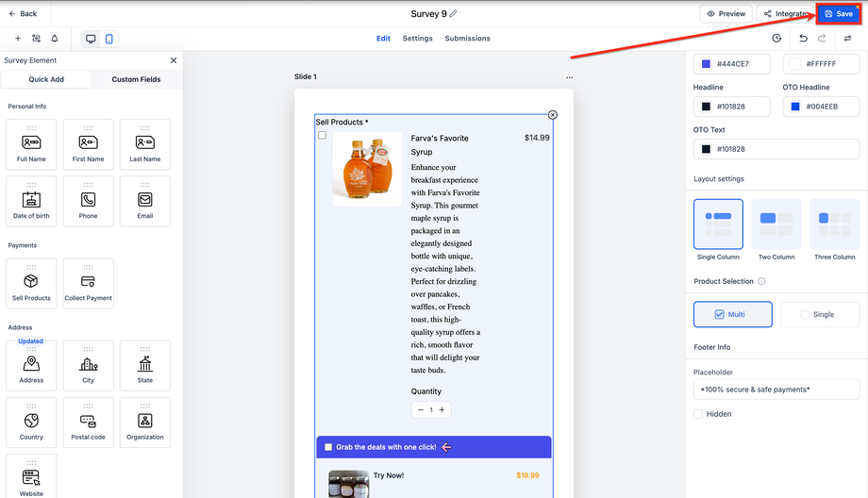Check the Farva's Favorite Syrup checkbox

point(322,135)
